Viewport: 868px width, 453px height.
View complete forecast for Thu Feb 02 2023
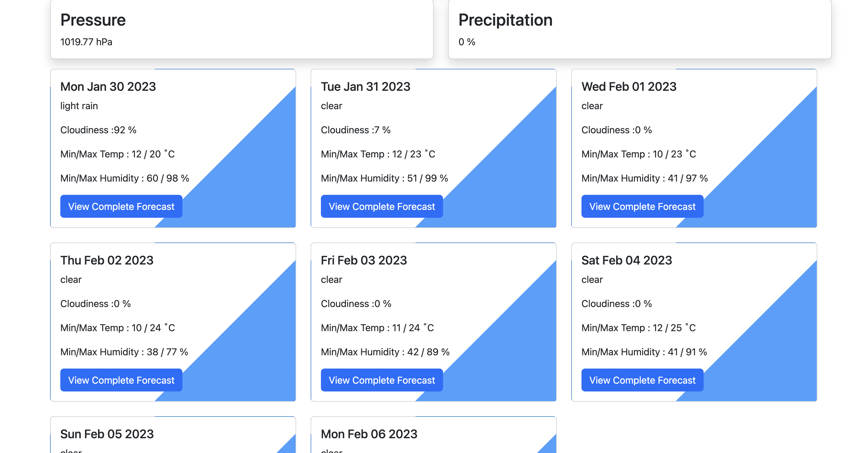pos(121,380)
